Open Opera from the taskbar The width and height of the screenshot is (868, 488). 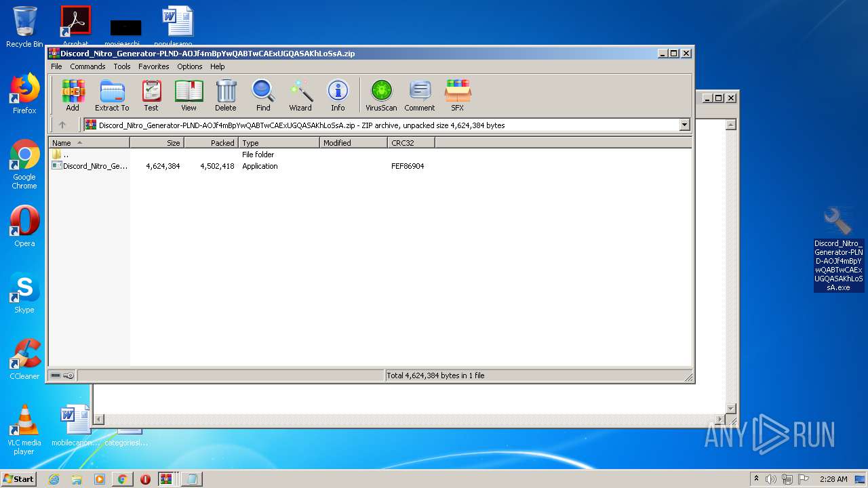(145, 479)
